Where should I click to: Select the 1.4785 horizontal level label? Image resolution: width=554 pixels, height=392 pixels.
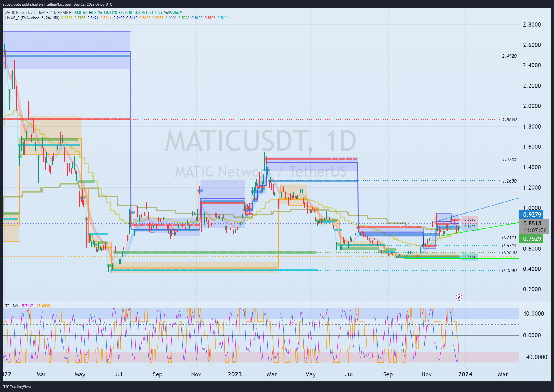(509, 159)
